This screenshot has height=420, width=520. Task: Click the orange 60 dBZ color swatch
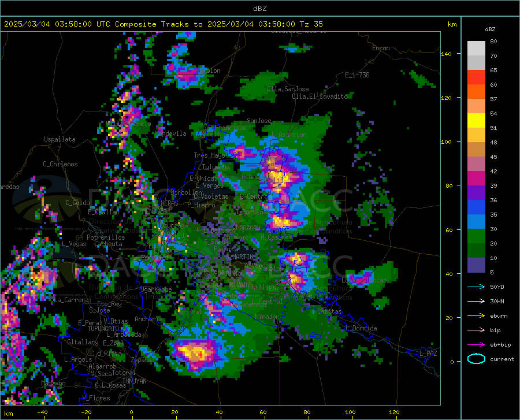[x=476, y=91]
